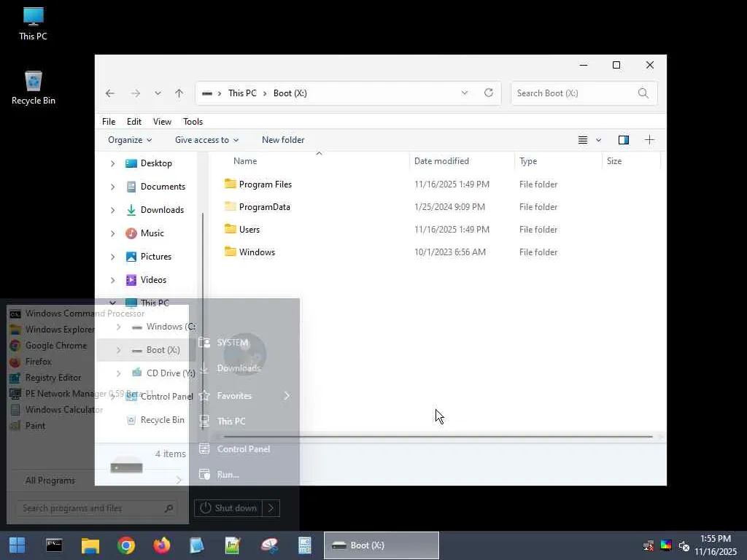Open Control Panel from Start menu
This screenshot has width=747, height=560.
(244, 449)
